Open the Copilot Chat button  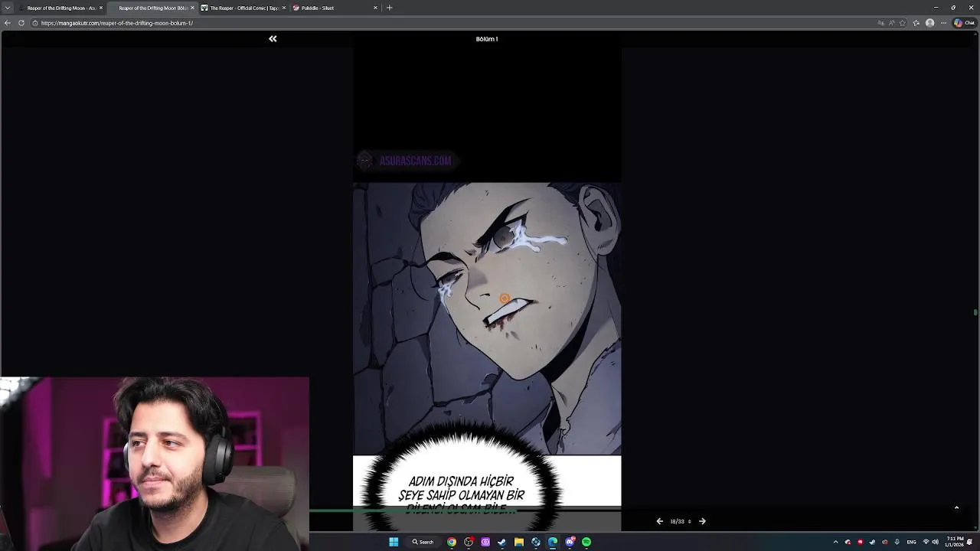pyautogui.click(x=964, y=23)
